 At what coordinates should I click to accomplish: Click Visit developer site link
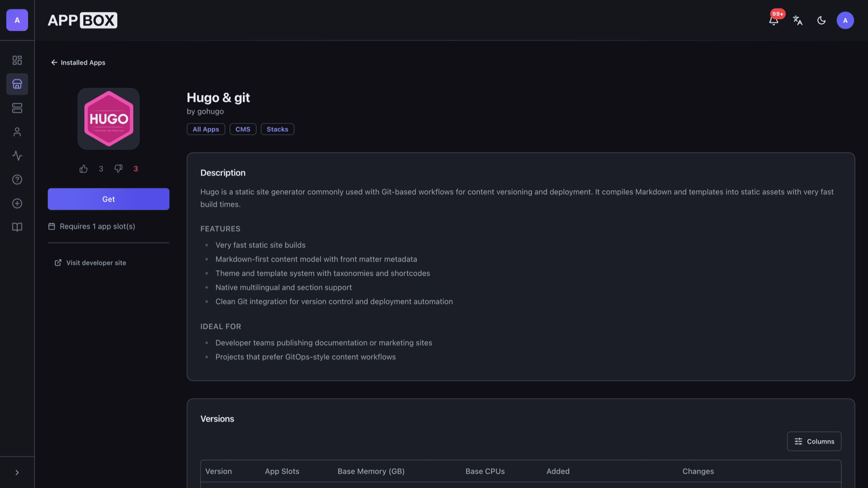[x=90, y=263]
